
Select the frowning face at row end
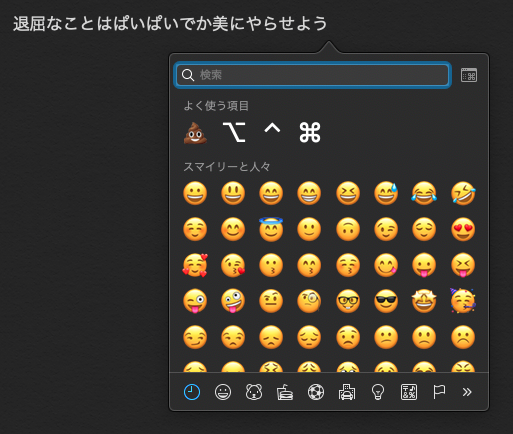463,337
